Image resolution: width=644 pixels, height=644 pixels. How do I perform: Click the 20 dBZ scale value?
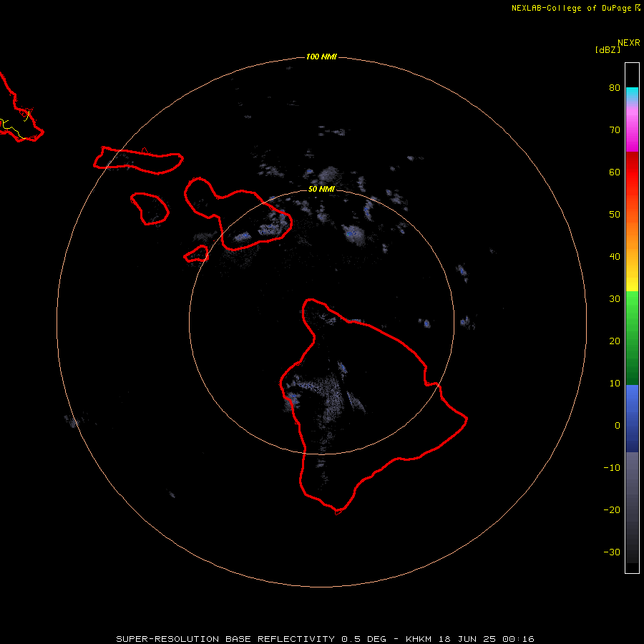pos(615,341)
